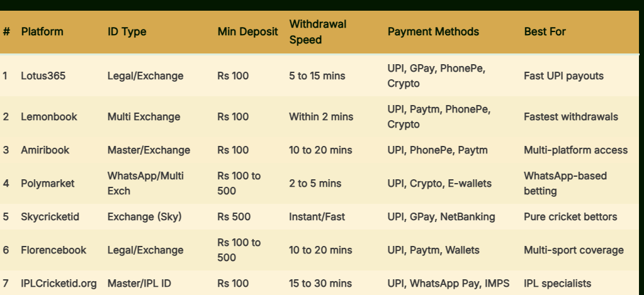644x295 pixels.
Task: Click the Platform column header
Action: [x=42, y=31]
